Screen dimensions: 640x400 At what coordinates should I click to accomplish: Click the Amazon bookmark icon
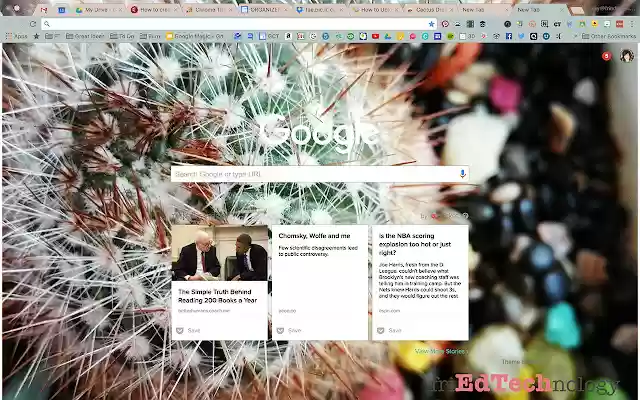[x=288, y=36]
